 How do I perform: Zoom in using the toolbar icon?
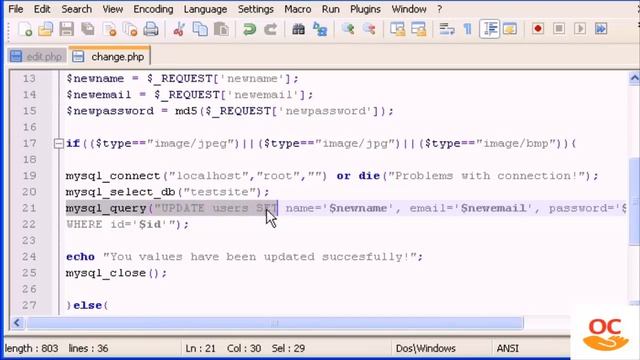click(348, 29)
